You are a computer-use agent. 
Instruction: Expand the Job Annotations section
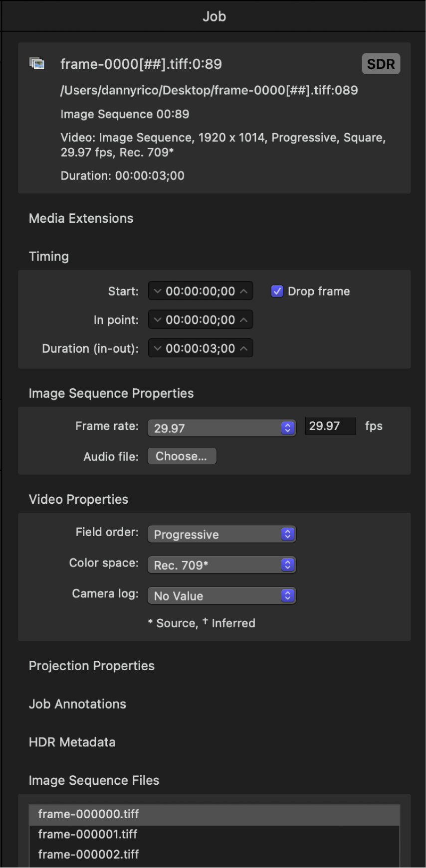[x=77, y=704]
